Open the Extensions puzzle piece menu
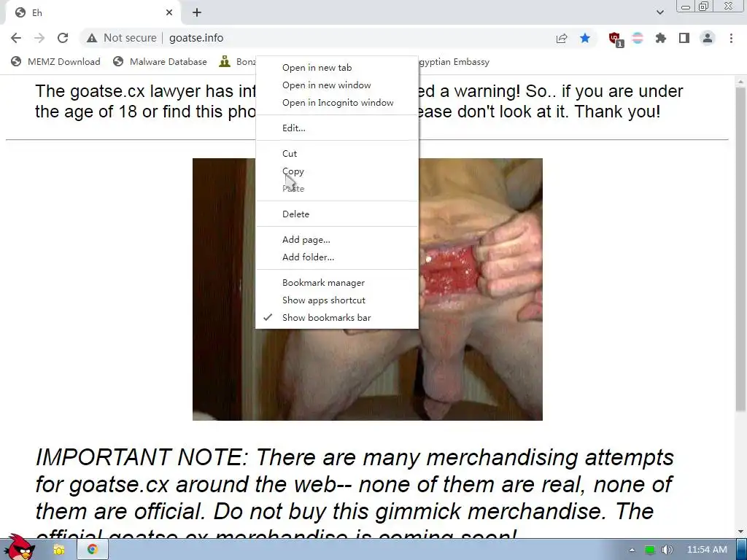 click(x=661, y=38)
